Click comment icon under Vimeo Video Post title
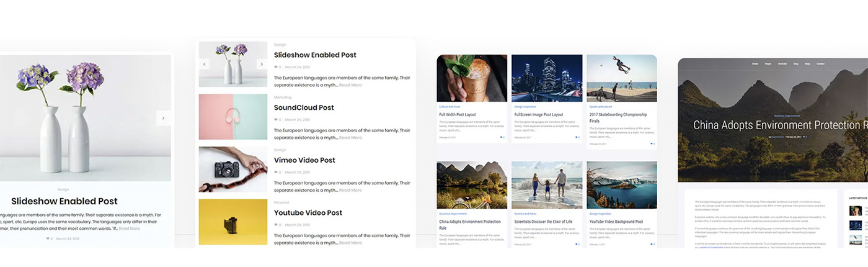The height and width of the screenshot is (267, 868). tap(276, 172)
